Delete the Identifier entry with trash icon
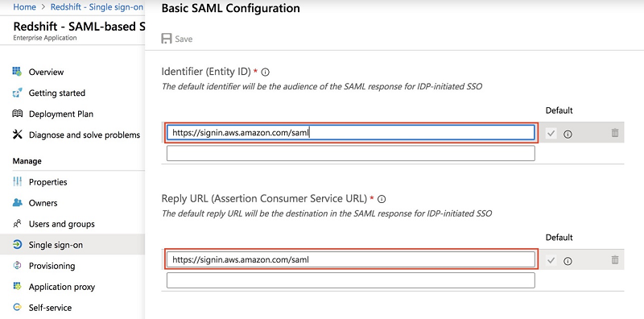 [615, 133]
